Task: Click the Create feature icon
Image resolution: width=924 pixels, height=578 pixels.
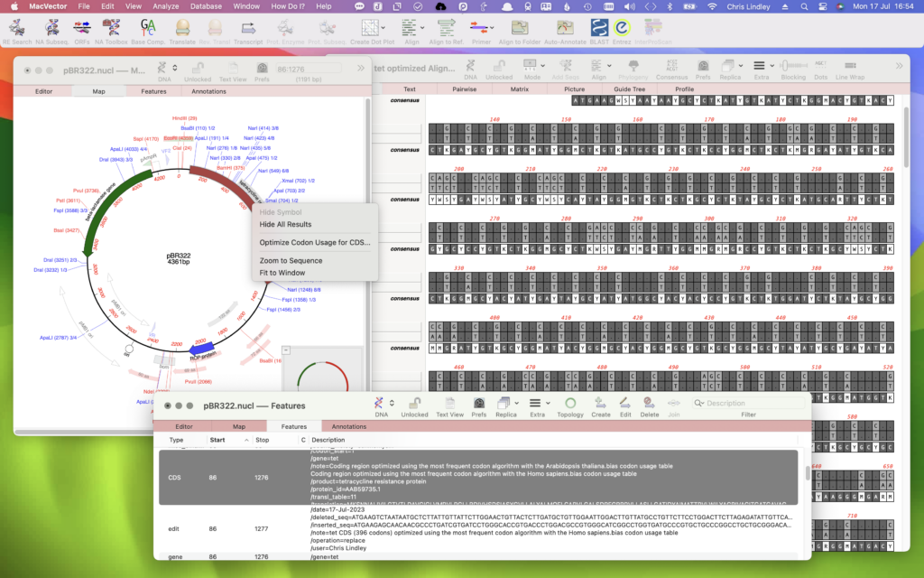Action: click(600, 407)
